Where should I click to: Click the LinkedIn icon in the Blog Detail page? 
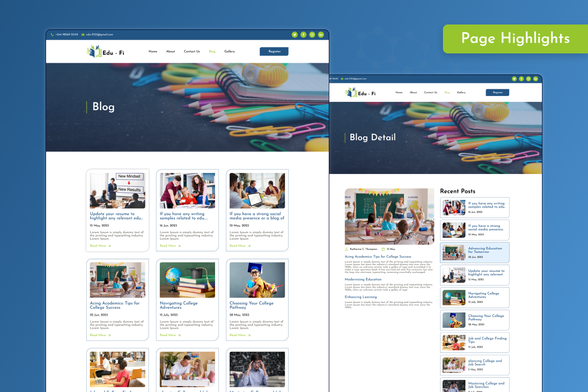[536, 78]
